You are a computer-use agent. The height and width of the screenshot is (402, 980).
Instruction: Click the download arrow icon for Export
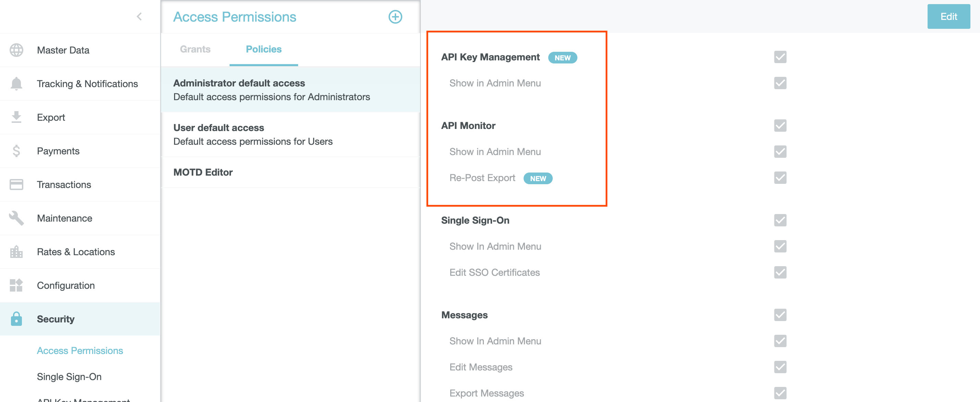pos(16,117)
